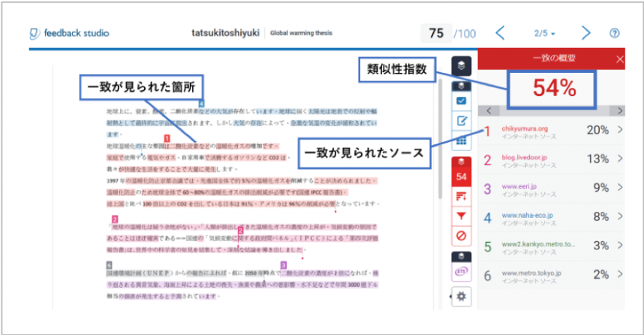This screenshot has height=335, width=644.
Task: Click purple match flag 3 in document
Action: coord(284,265)
